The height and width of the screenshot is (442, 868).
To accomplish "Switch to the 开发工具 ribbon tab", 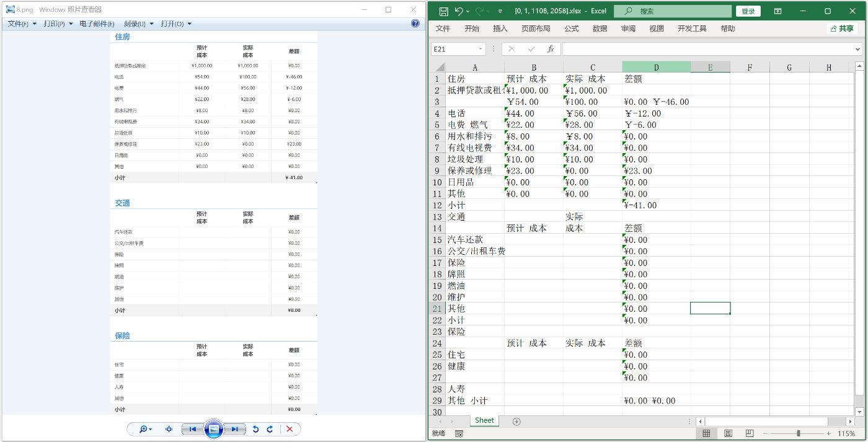I will point(692,29).
